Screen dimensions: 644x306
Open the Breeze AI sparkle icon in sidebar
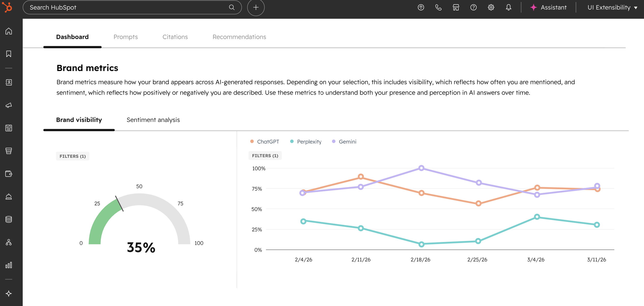point(9,294)
